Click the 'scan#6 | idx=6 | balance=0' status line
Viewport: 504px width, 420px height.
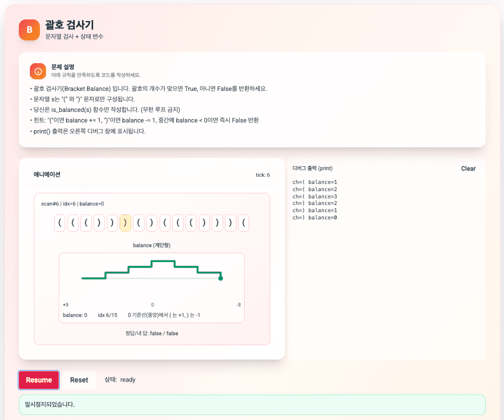73,204
